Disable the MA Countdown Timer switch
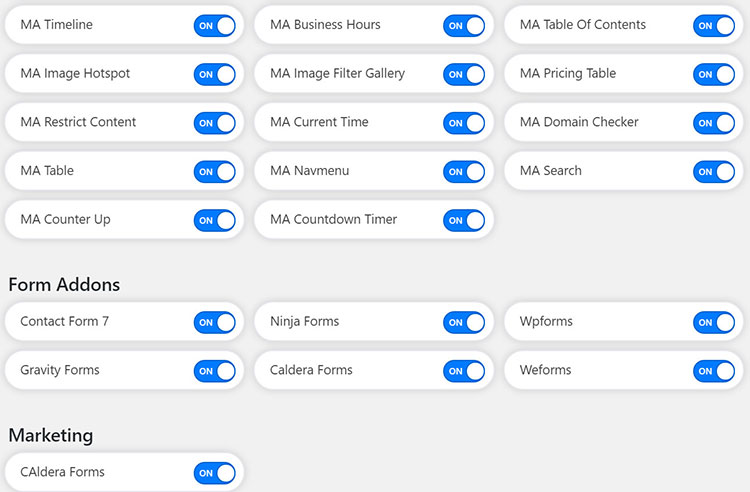Screen dimensions: 750x492 (x=464, y=220)
